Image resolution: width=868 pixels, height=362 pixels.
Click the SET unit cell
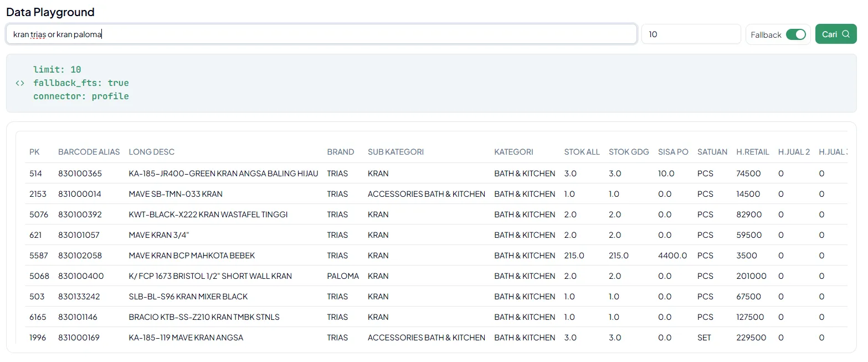tap(704, 338)
